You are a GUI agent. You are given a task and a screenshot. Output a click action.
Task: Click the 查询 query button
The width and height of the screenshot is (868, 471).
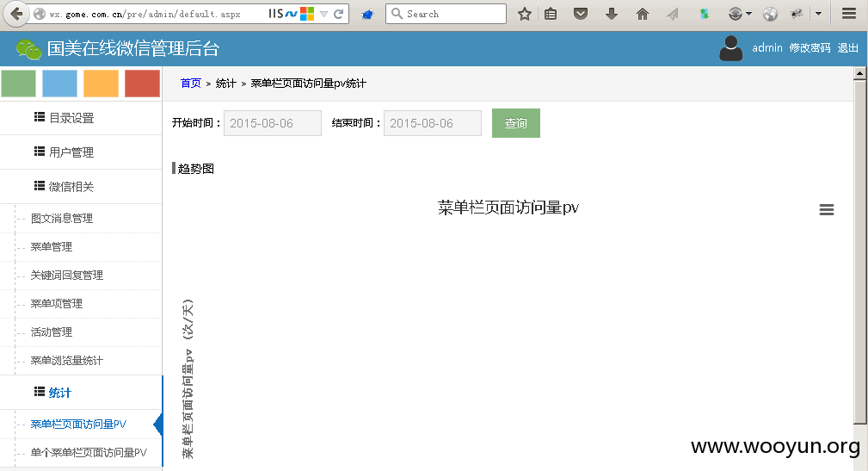pyautogui.click(x=516, y=123)
